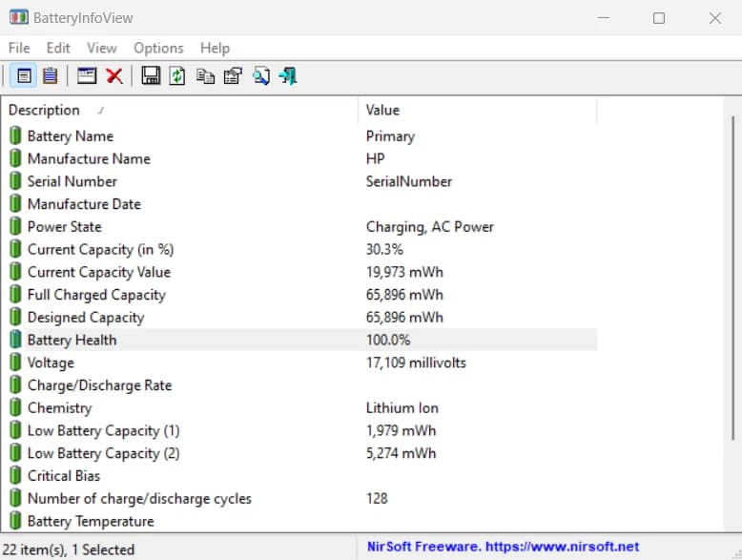Click battery icon beside Manufacture Date

15,203
